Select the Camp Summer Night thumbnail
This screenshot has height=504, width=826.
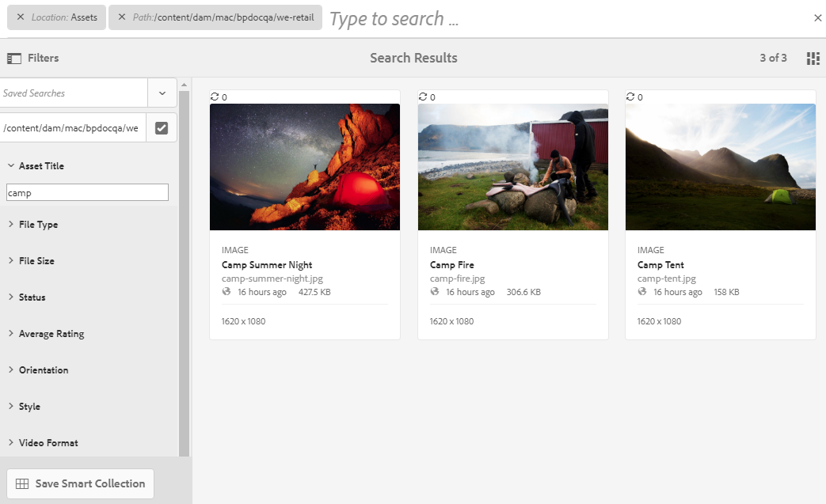click(x=305, y=167)
